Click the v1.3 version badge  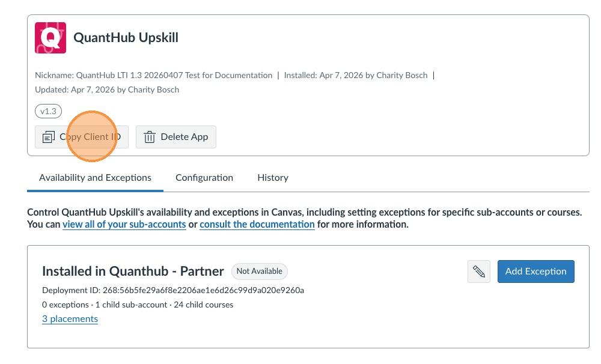[x=48, y=111]
